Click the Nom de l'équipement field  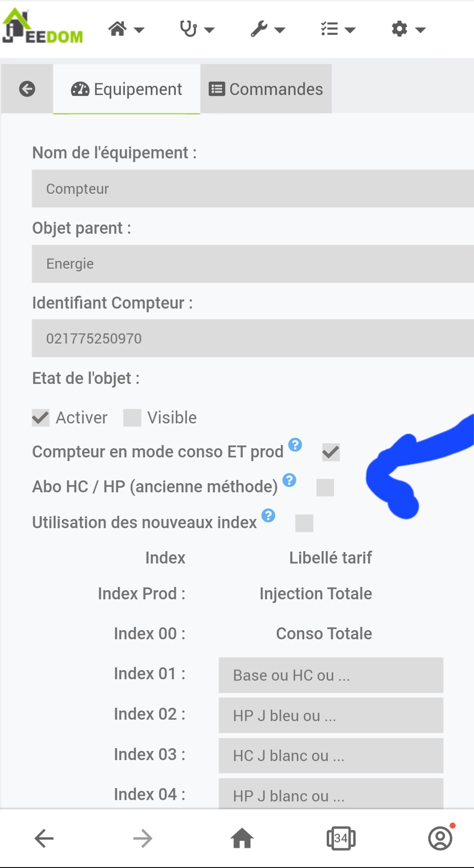pos(253,189)
